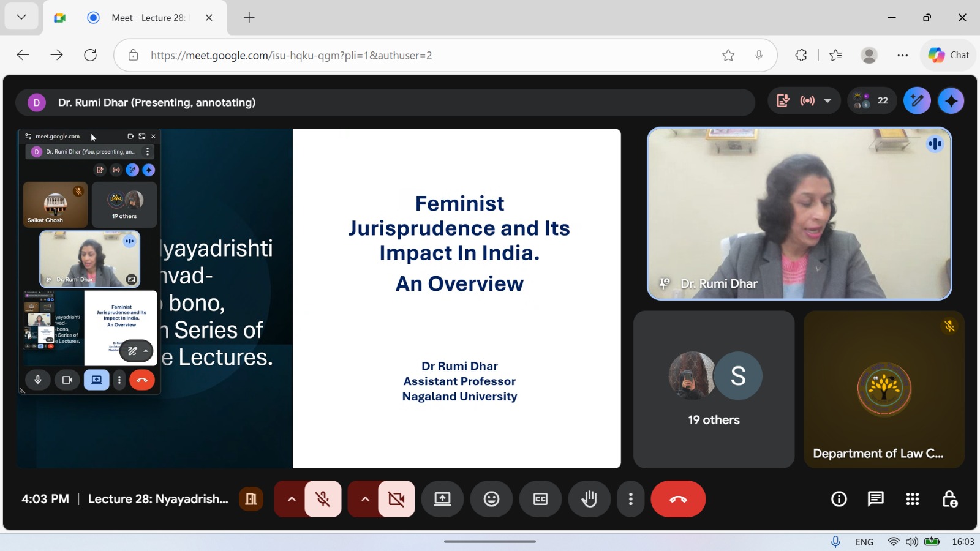Image resolution: width=980 pixels, height=551 pixels.
Task: Click the browser address bar URL
Action: pyautogui.click(x=291, y=56)
